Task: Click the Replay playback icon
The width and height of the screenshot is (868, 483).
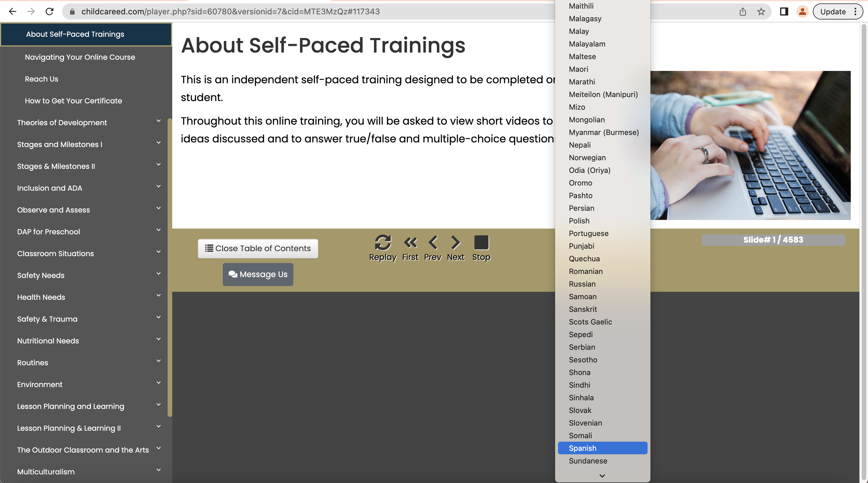Action: tap(383, 242)
